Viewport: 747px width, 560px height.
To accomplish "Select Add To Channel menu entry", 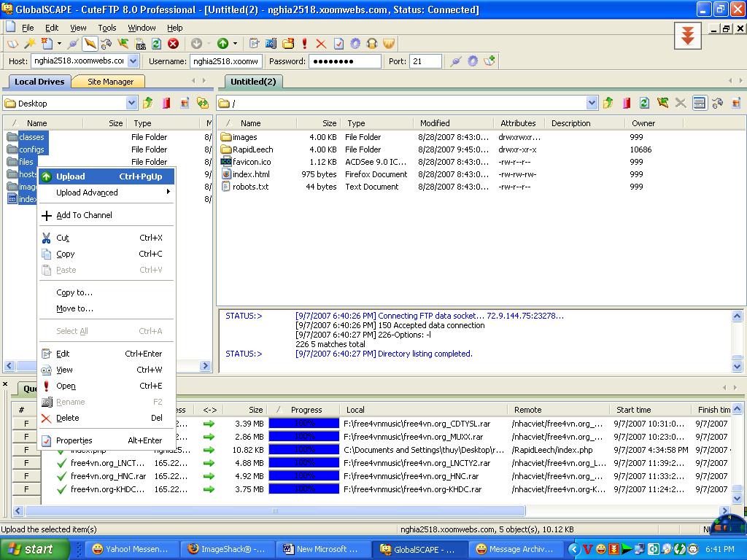I will point(107,215).
